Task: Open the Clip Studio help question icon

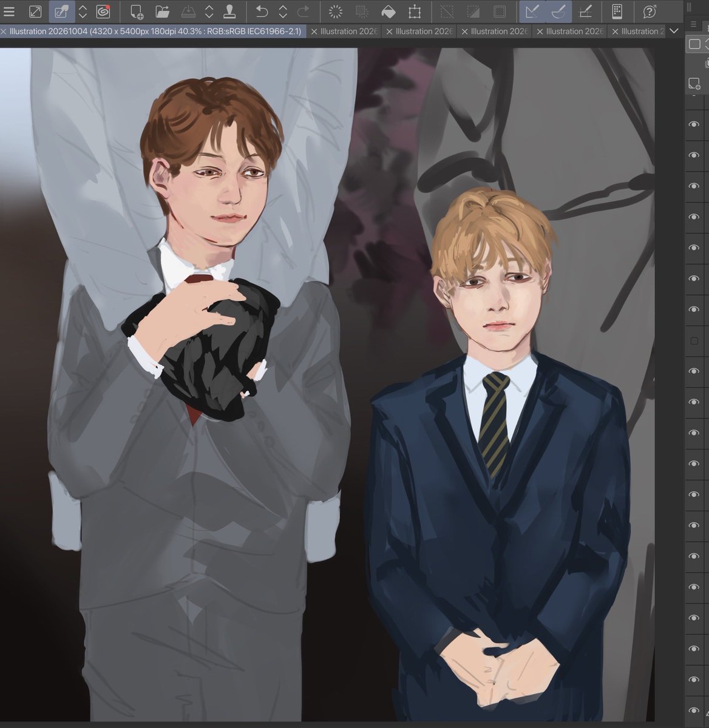Action: point(650,12)
